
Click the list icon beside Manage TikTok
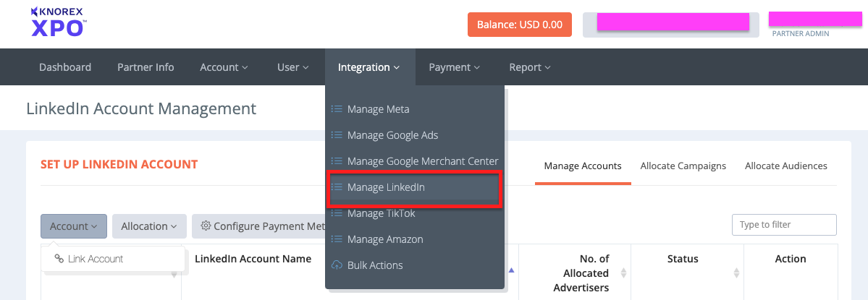coord(337,213)
